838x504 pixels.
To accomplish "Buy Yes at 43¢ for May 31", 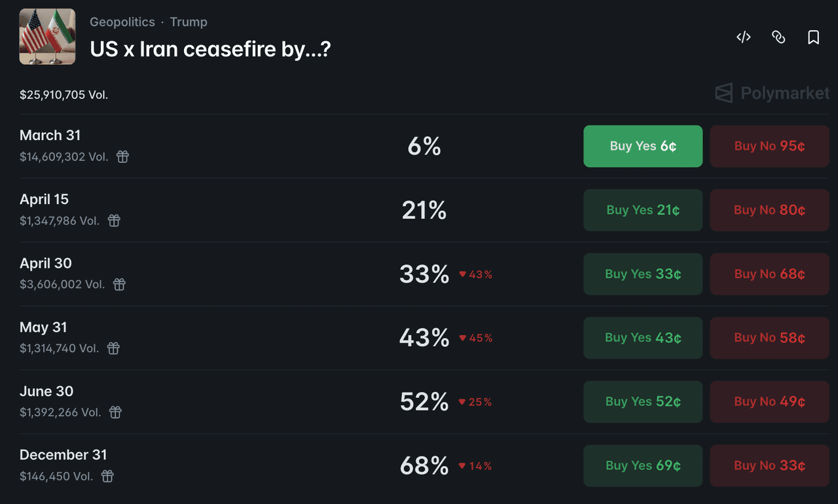I will tap(643, 338).
